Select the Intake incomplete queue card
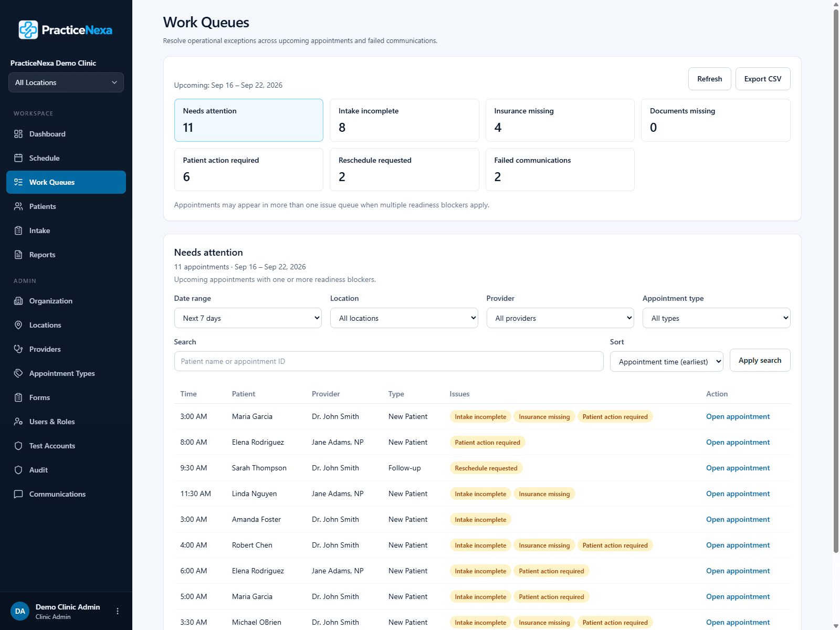The image size is (840, 630). (x=404, y=120)
